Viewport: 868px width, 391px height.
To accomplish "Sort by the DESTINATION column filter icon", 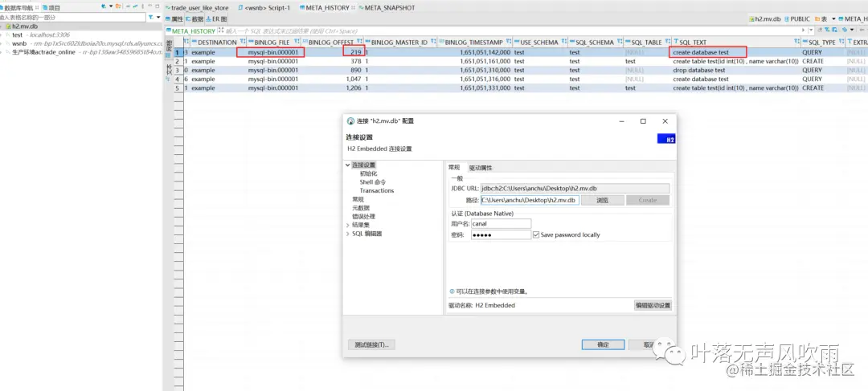I will [x=243, y=42].
